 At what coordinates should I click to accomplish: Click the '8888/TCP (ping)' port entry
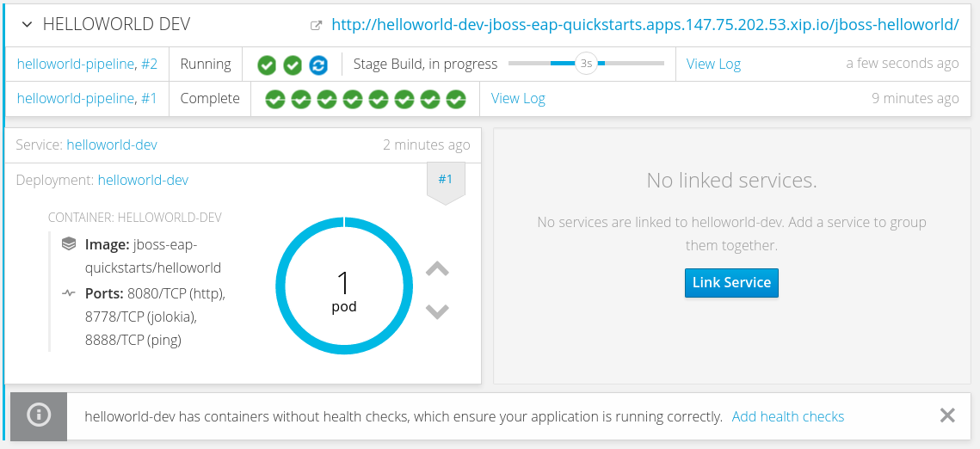coord(133,341)
